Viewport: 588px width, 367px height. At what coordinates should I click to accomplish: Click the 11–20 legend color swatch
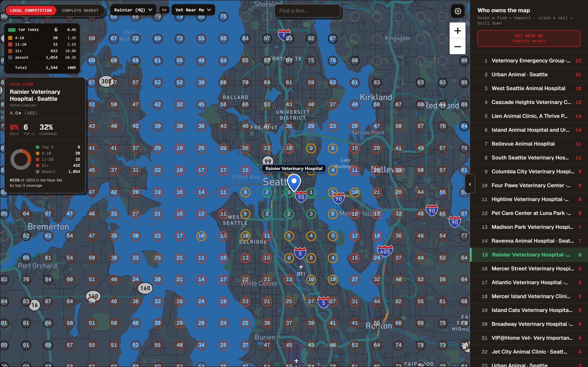pyautogui.click(x=10, y=45)
